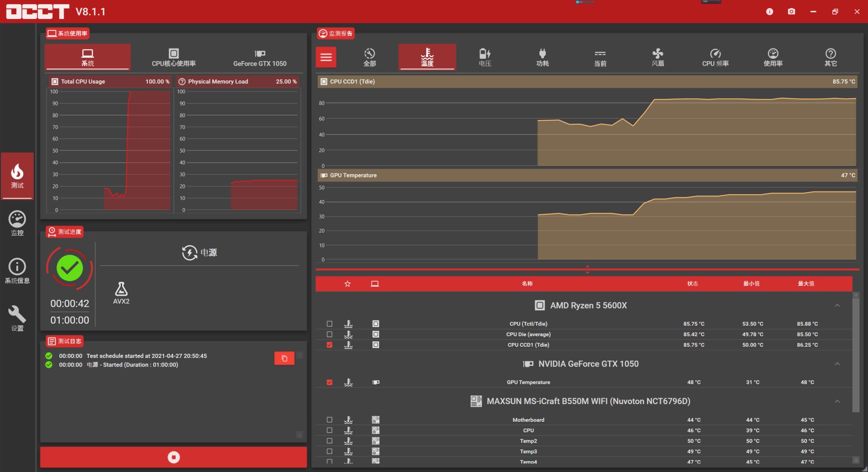
Task: Enable CPU (Tctl/Tdie) graph checkbox
Action: coord(330,324)
